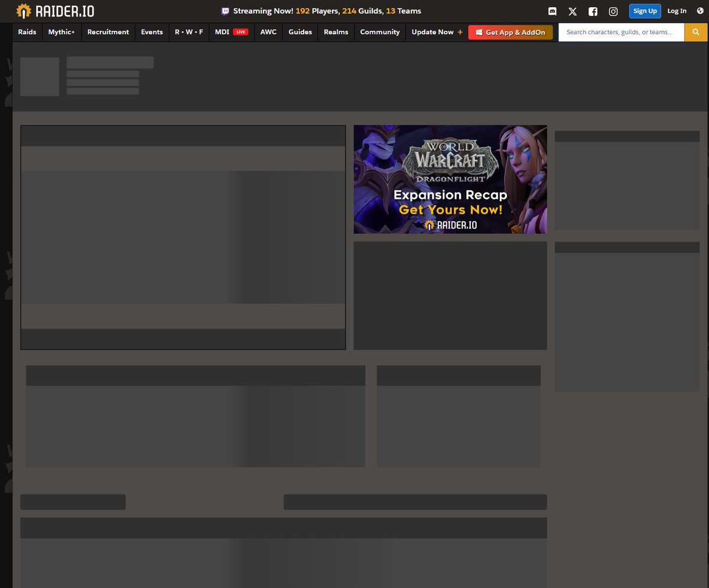The width and height of the screenshot is (709, 588).
Task: Open the Guides menu item
Action: (300, 32)
